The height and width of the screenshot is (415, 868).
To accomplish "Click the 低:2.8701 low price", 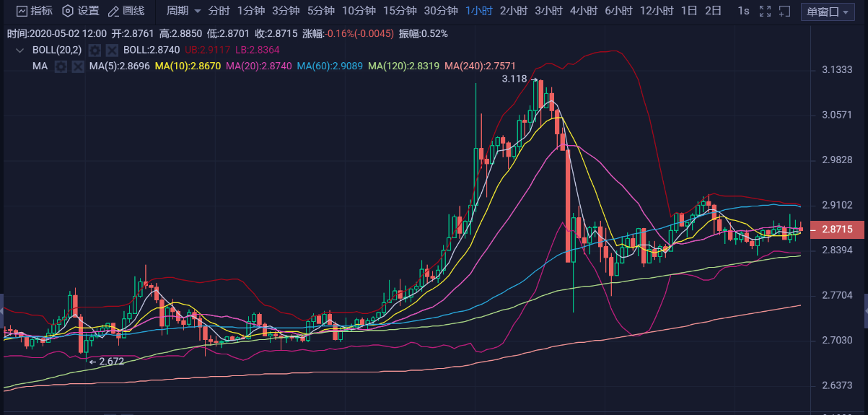I will [x=228, y=34].
